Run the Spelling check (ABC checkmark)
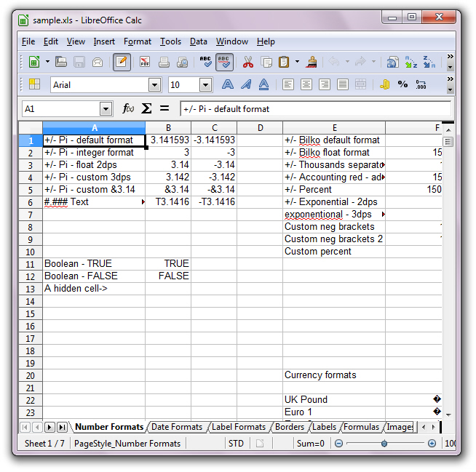The image size is (476, 472). 205,62
